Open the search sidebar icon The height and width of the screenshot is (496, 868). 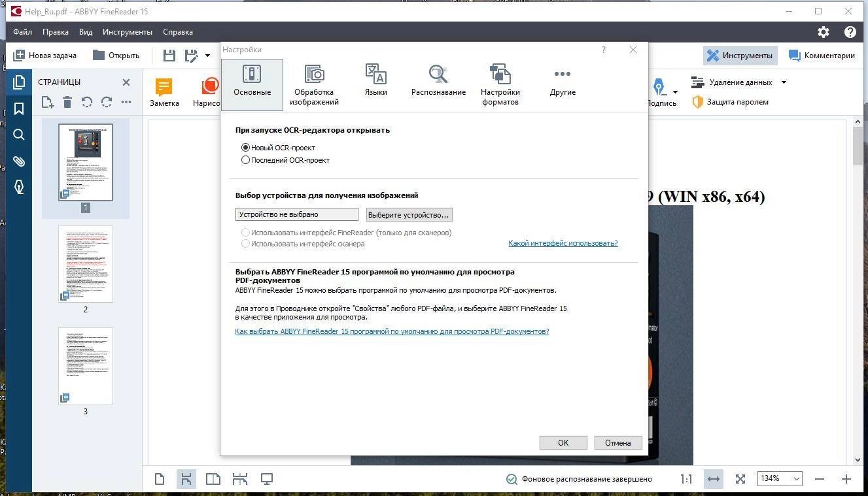tap(19, 135)
